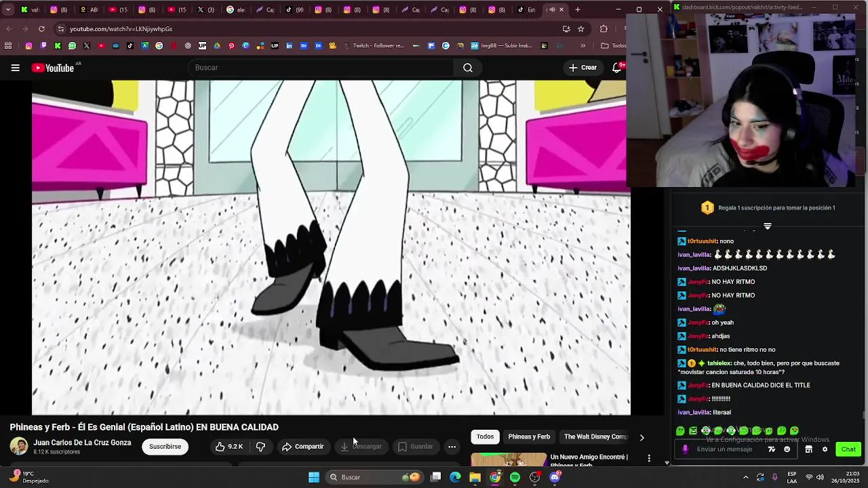The image size is (868, 488).
Task: Open the WhatsApp bookmark in bookmarks bar
Action: click(x=72, y=46)
